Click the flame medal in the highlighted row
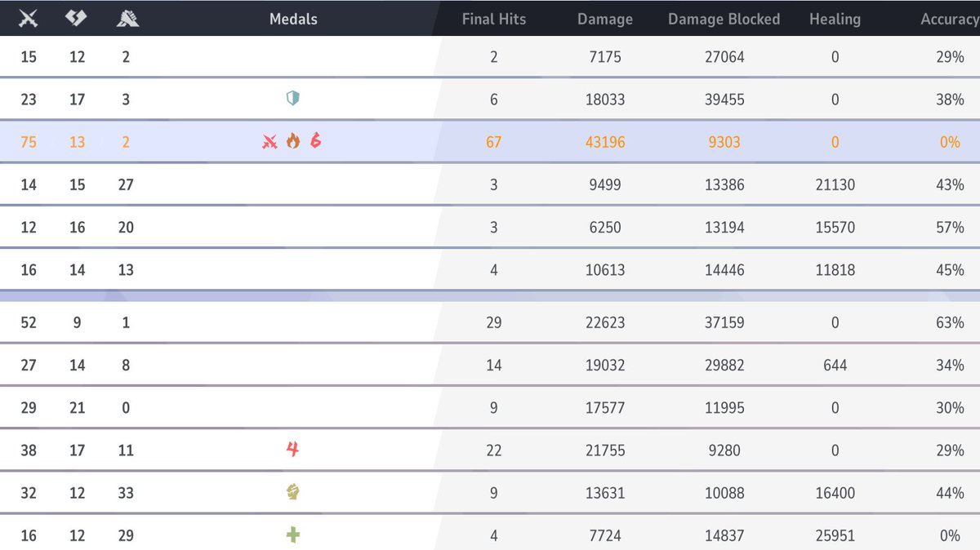 [x=293, y=141]
